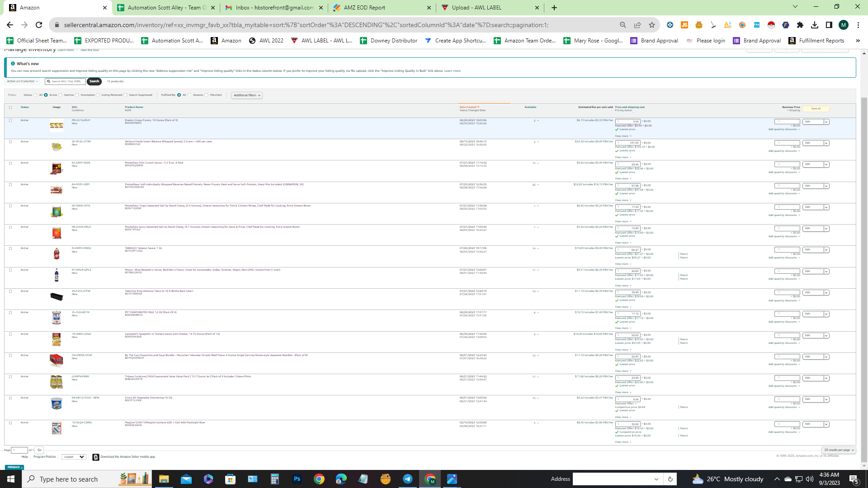Select the Search Suppressed status filter
This screenshot has height=488, width=868.
(125, 95)
